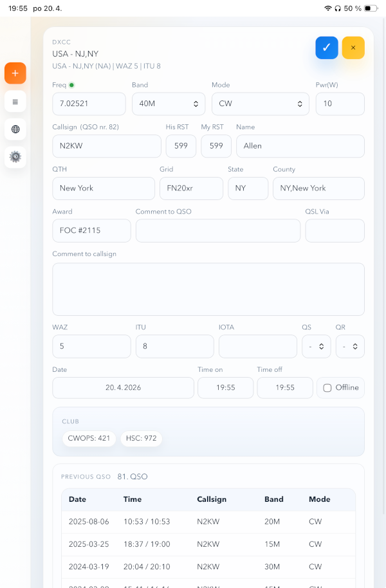Screen dimensions: 386x588
Task: Click the Comment to callsign text area
Action: tap(208, 289)
